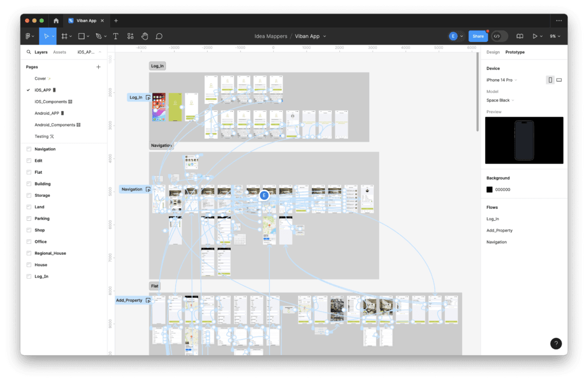The image size is (588, 382).
Task: Open the Figma main menu icon
Action: click(x=28, y=36)
